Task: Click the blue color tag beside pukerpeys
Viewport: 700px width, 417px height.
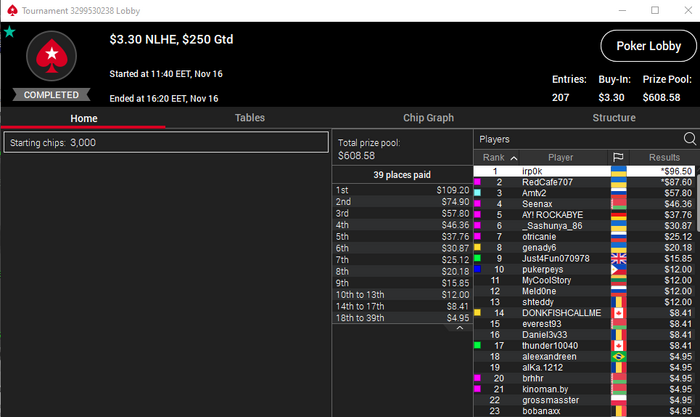Action: coord(477,269)
